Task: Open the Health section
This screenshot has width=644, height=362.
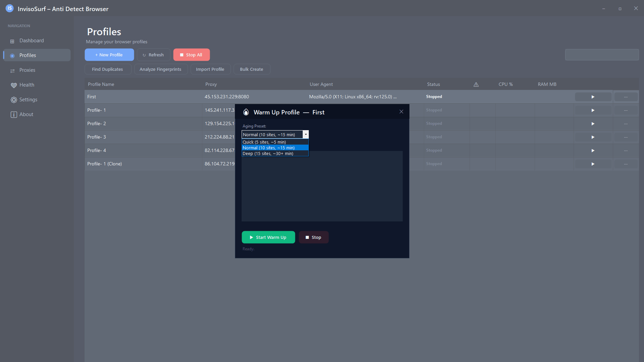Action: pos(37,85)
